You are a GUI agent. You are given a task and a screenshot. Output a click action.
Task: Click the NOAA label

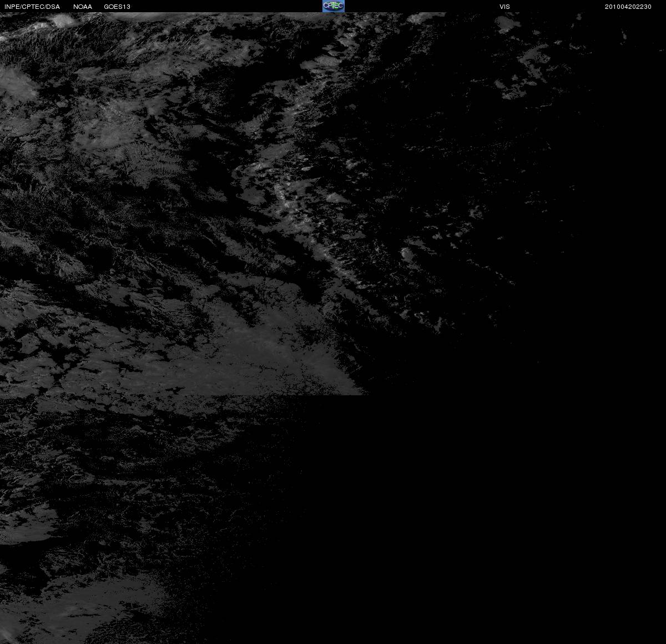tap(83, 7)
